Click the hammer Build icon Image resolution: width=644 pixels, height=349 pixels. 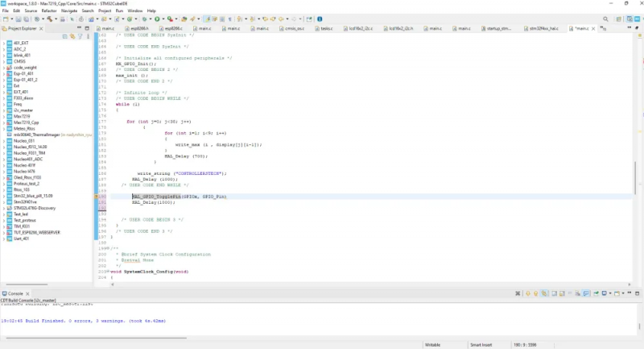pyautogui.click(x=50, y=19)
